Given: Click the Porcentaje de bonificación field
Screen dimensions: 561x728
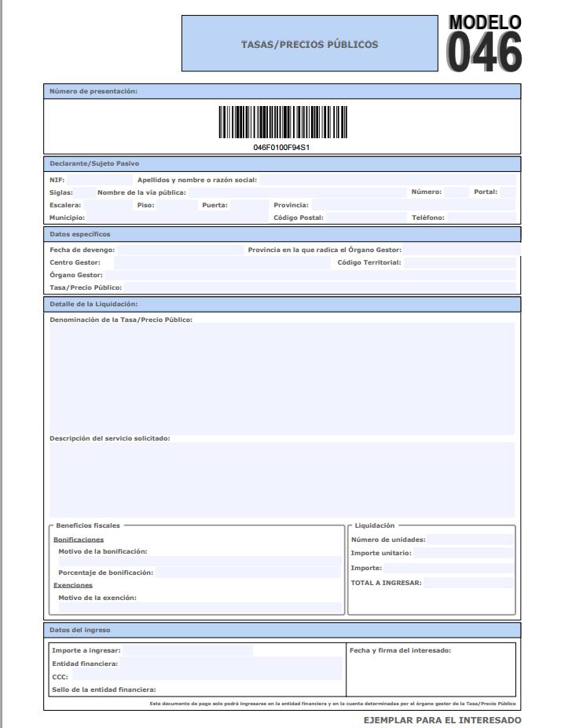Looking at the screenshot, I should (x=248, y=573).
